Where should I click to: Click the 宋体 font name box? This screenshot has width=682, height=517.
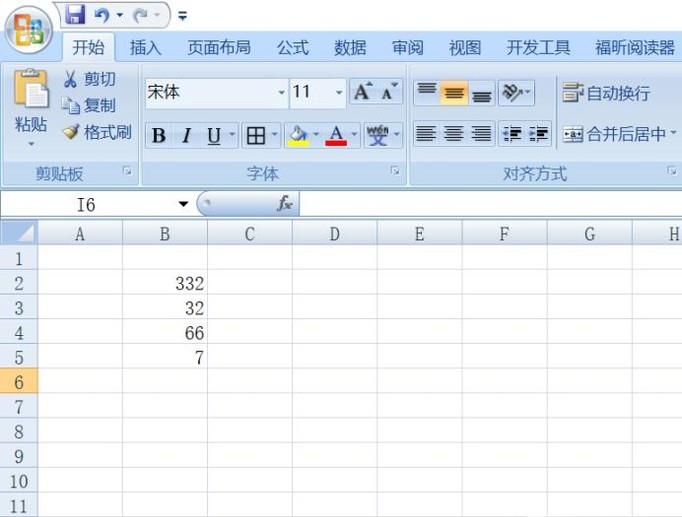coord(211,92)
